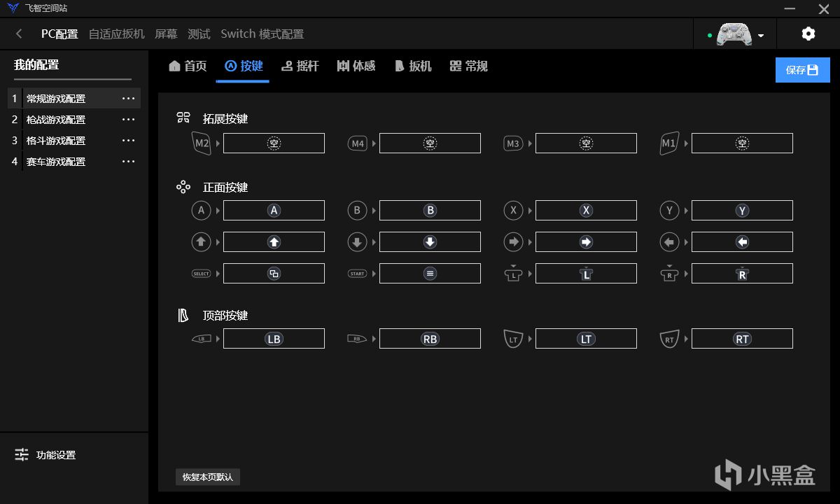This screenshot has height=504, width=840.
Task: Switch to the 首页 tab
Action: pyautogui.click(x=188, y=66)
